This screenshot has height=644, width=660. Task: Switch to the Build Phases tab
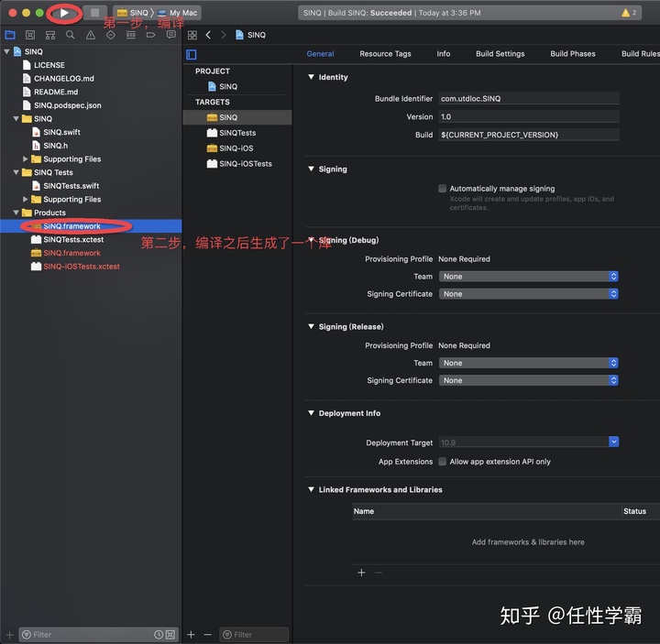[572, 54]
